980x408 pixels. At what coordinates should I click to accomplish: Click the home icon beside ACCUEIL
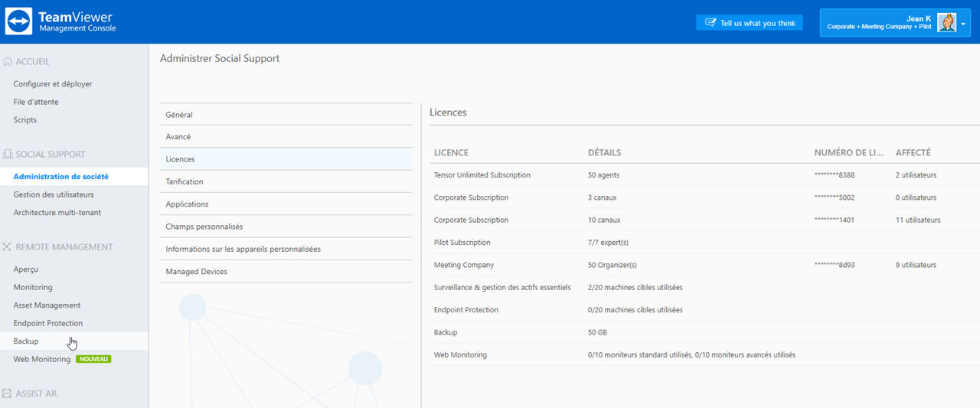8,61
